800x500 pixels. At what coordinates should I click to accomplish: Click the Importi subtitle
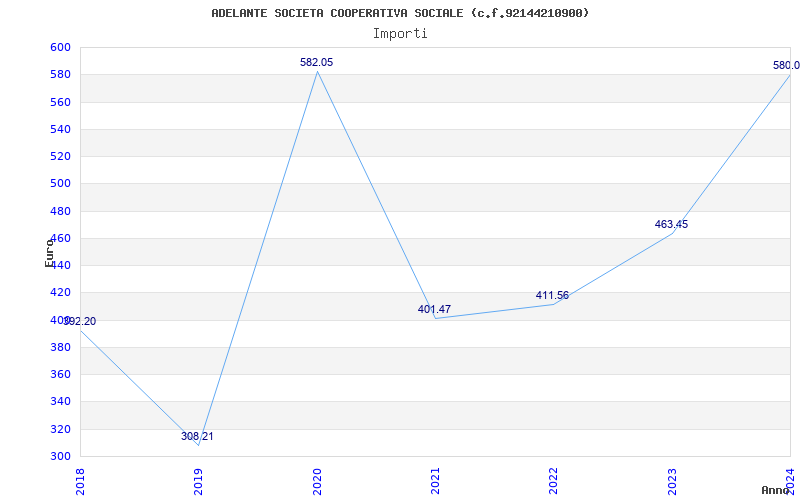point(400,34)
